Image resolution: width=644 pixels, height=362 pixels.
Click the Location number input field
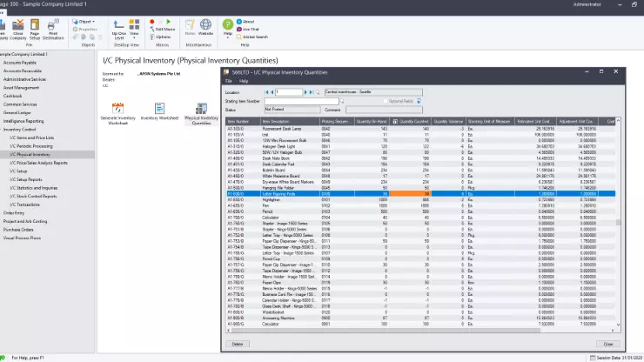pos(289,92)
